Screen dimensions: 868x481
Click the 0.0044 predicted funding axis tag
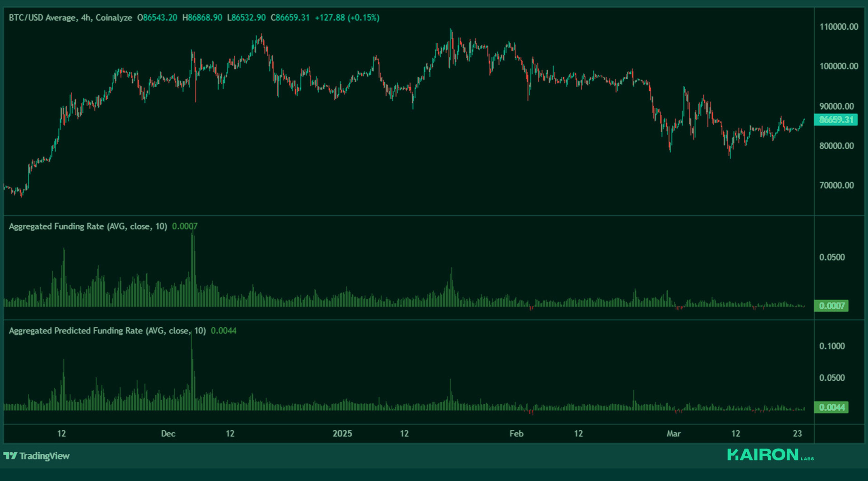tap(831, 407)
